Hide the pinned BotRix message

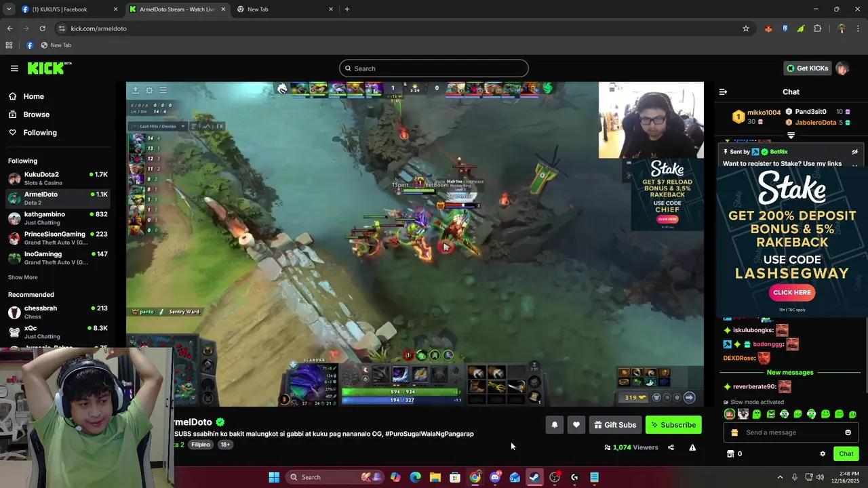tap(854, 152)
